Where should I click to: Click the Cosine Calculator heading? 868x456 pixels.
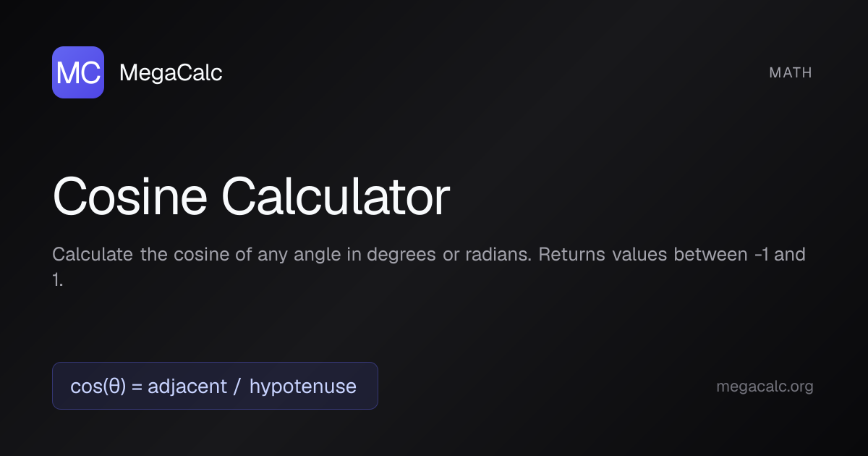pos(251,197)
